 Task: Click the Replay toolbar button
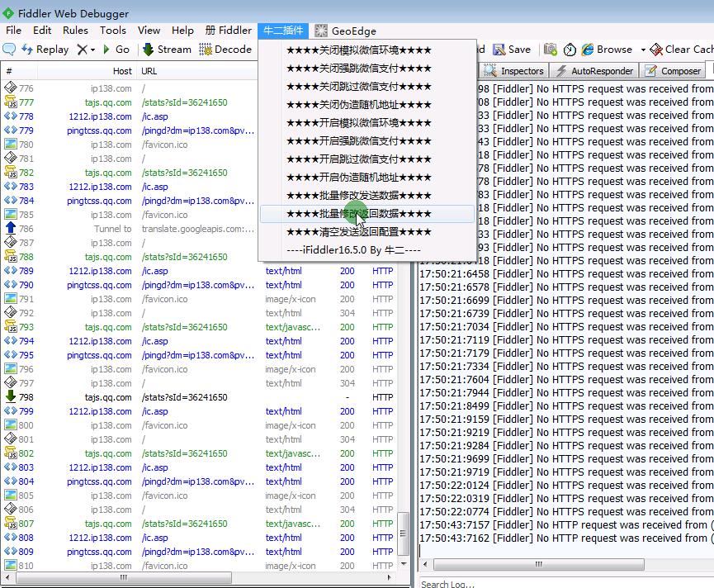[45, 50]
